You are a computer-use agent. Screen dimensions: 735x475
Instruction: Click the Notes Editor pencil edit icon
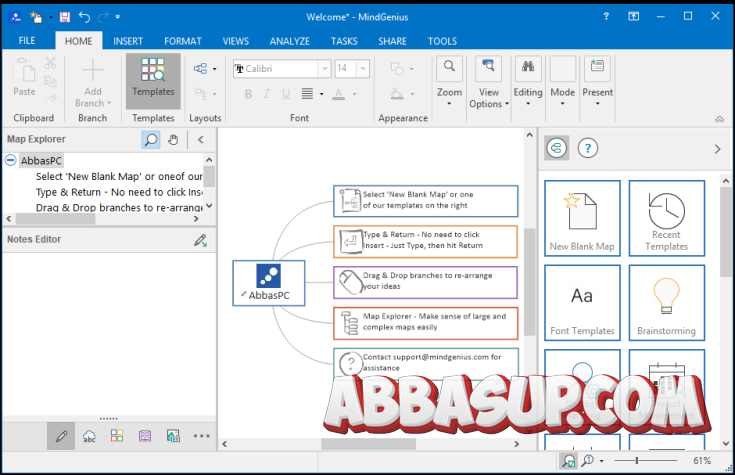click(201, 241)
